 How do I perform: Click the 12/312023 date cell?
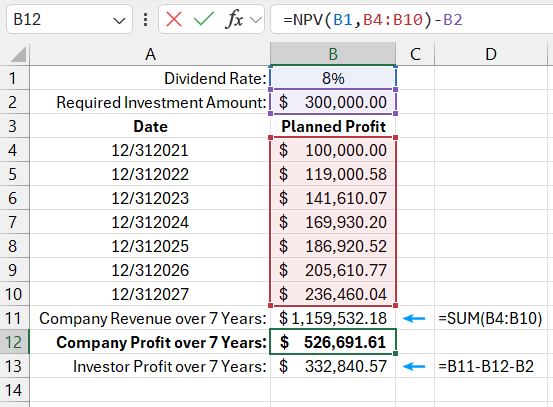(x=150, y=198)
